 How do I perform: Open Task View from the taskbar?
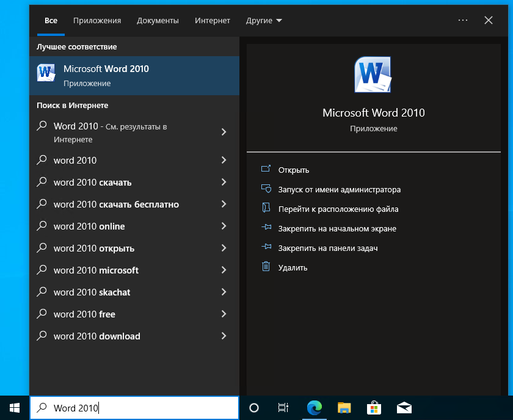[283, 408]
